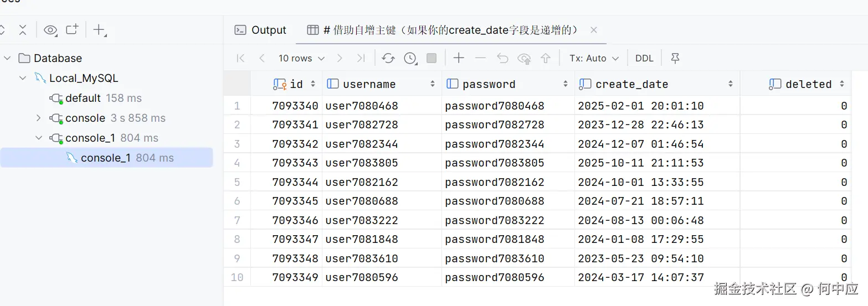Sort by the deleted column header
Image resolution: width=868 pixels, height=306 pixels.
click(795, 84)
